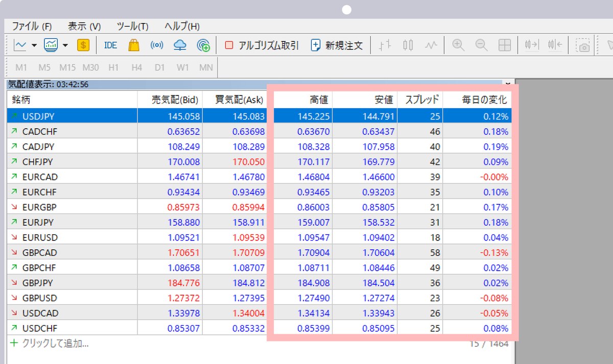Click the zoom out magnifier
Viewport: 613px width, 364px height.
tap(481, 45)
